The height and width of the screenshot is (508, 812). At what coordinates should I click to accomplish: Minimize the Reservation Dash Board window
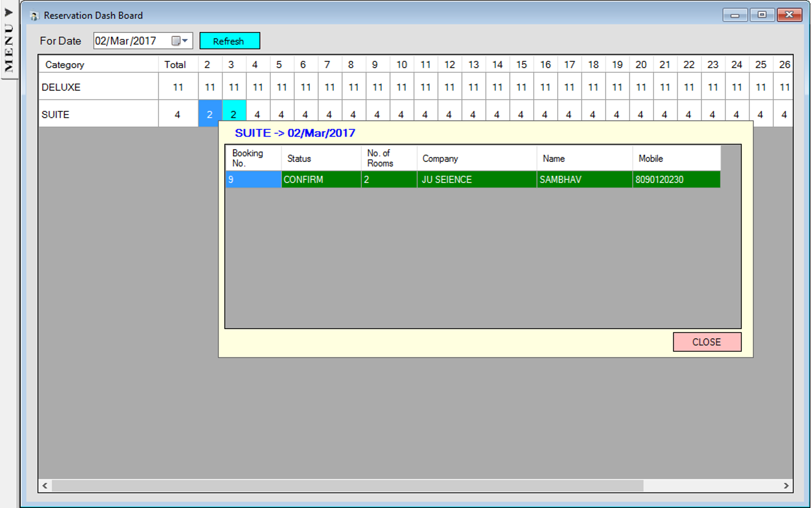(735, 15)
